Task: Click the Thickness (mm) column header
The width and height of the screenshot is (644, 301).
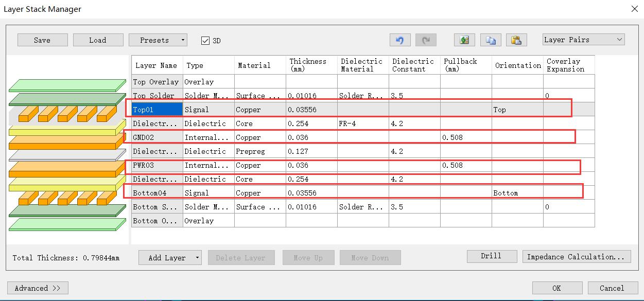Action: 311,65
